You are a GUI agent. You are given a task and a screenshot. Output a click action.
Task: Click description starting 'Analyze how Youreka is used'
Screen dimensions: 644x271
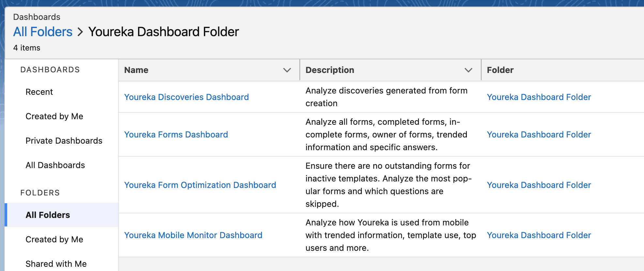[391, 235]
